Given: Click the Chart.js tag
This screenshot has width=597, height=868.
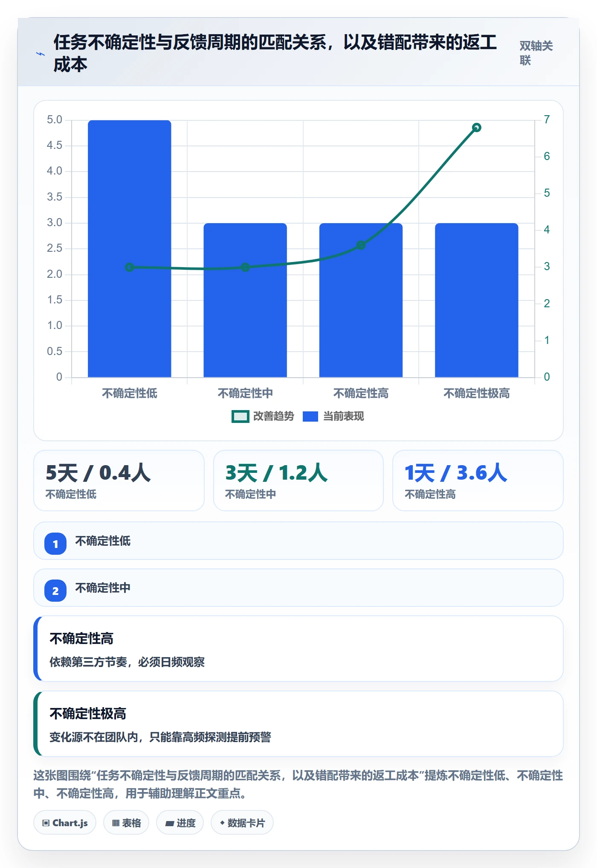Looking at the screenshot, I should tap(65, 823).
